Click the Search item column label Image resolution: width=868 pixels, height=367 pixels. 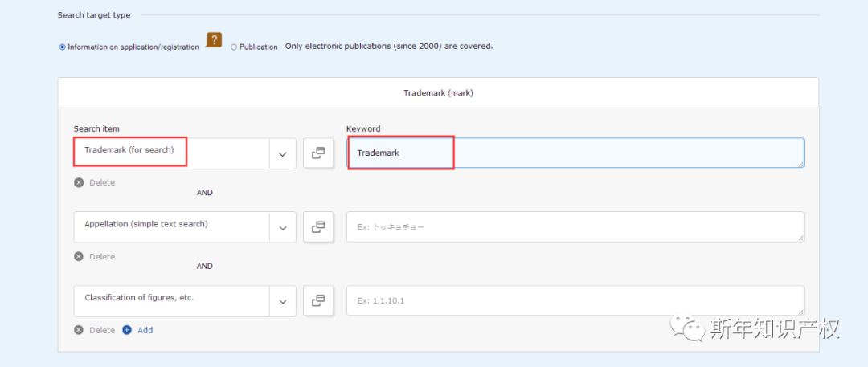pyautogui.click(x=96, y=128)
